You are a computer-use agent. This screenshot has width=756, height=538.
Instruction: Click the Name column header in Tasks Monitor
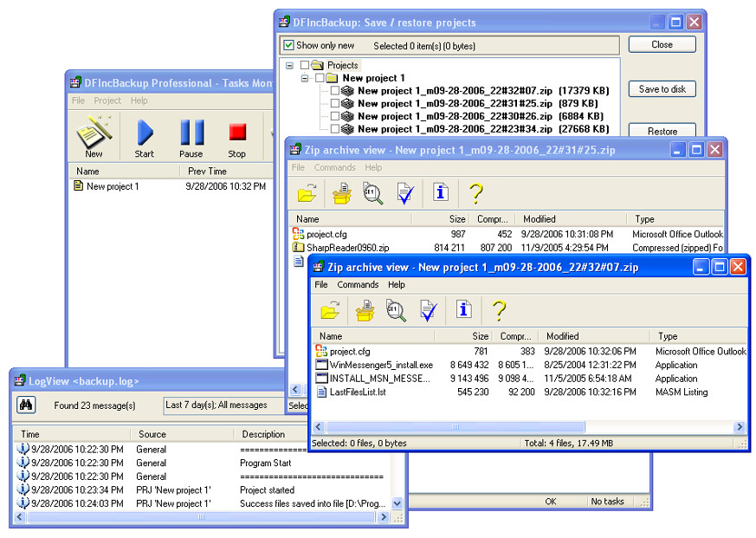point(125,171)
